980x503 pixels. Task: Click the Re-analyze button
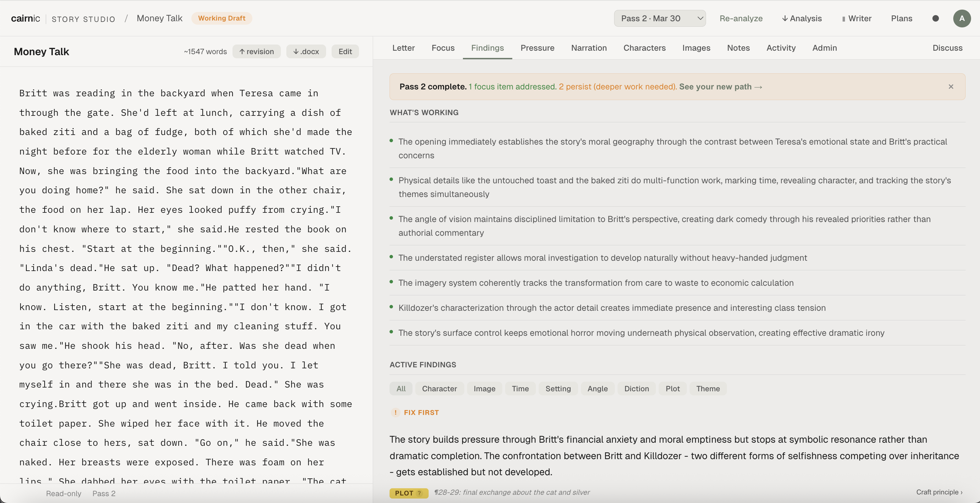tap(741, 18)
